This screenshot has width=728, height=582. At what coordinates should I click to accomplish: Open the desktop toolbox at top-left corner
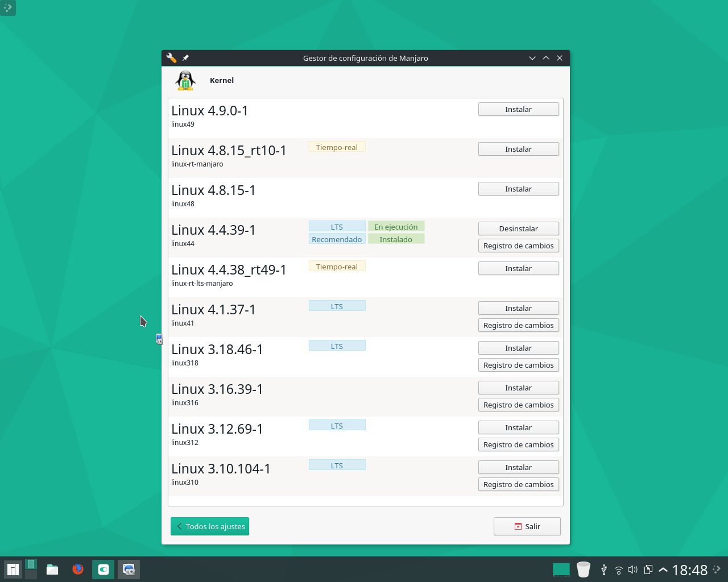click(x=8, y=8)
